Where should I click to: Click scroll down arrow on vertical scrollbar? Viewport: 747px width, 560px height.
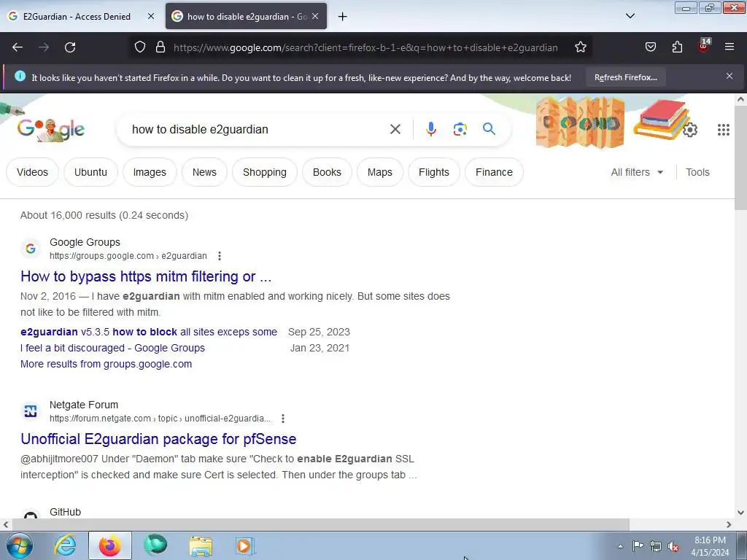point(740,513)
